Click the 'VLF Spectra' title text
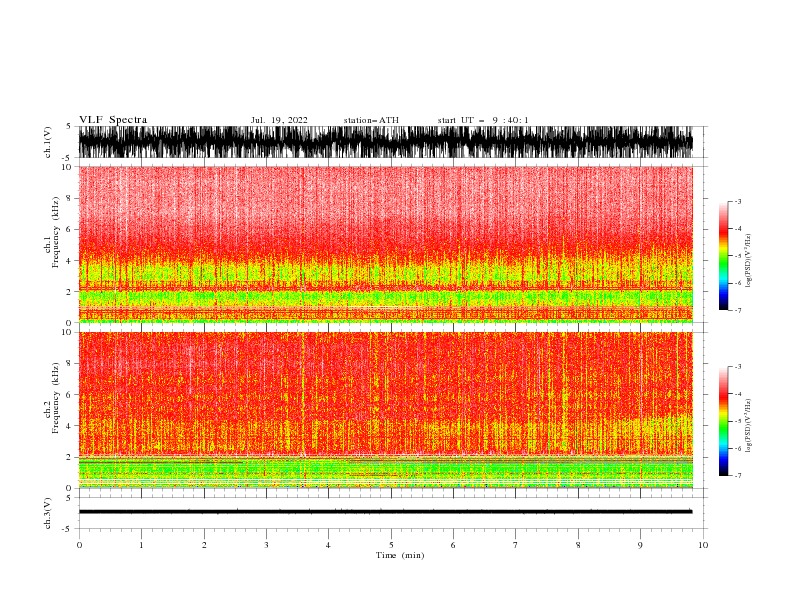The image size is (792, 612). (113, 120)
